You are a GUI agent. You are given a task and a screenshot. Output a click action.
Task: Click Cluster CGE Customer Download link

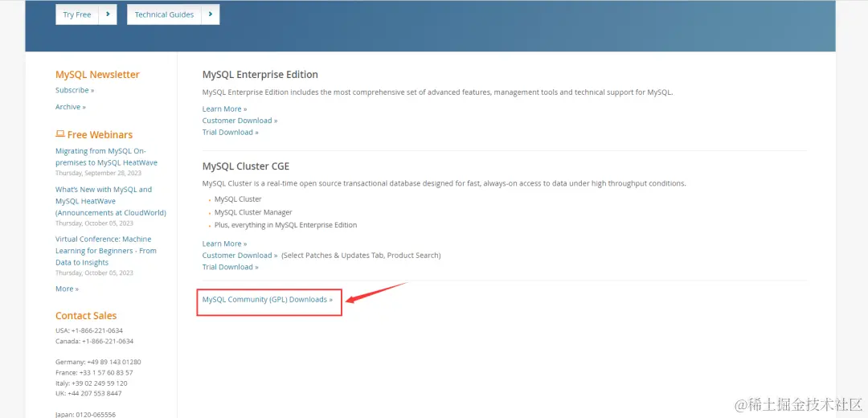point(240,256)
